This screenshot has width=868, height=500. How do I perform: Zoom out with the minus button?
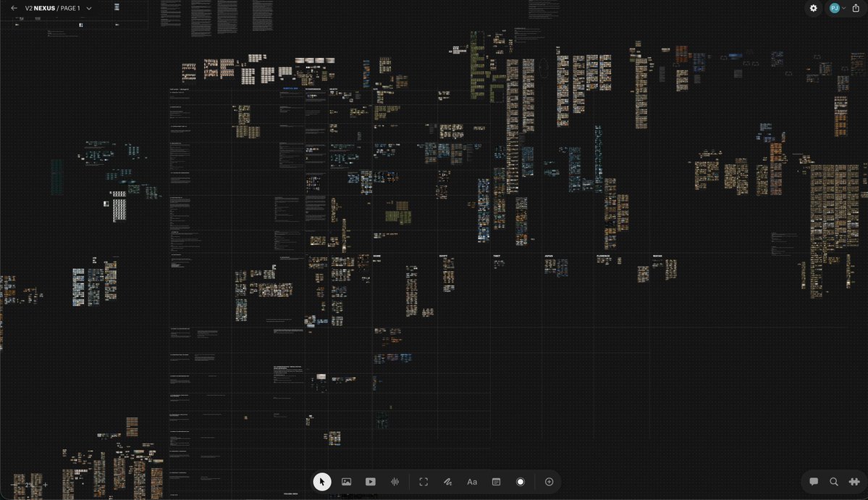pyautogui.click(x=14, y=485)
